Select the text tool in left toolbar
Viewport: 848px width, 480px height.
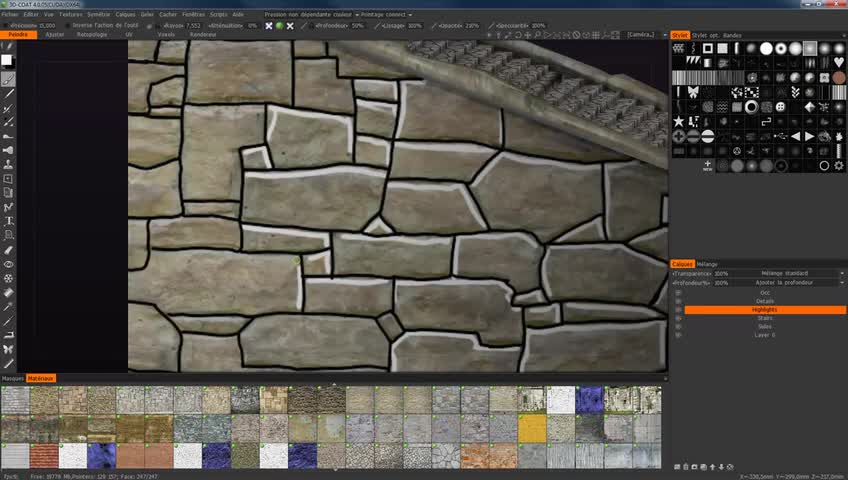[x=8, y=221]
